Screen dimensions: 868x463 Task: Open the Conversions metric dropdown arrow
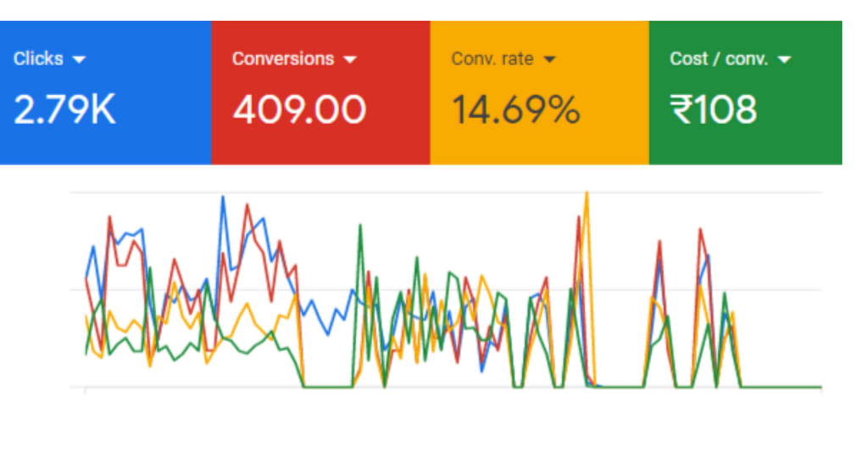[350, 59]
